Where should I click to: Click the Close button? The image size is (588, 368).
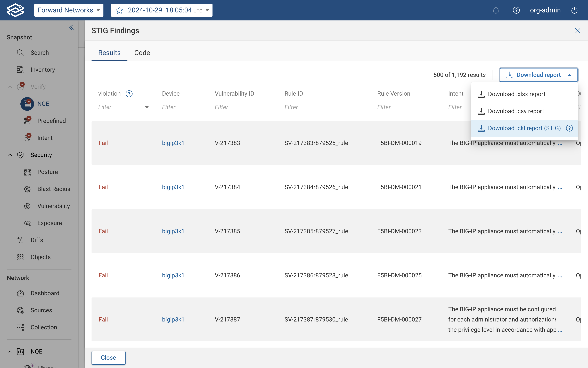[x=108, y=358]
